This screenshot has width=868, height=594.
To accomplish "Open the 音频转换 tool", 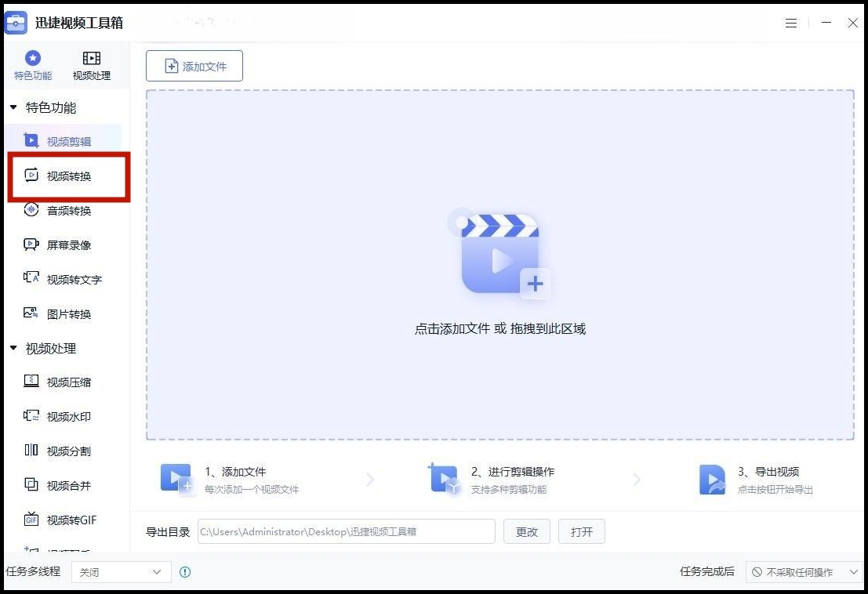I will click(69, 210).
